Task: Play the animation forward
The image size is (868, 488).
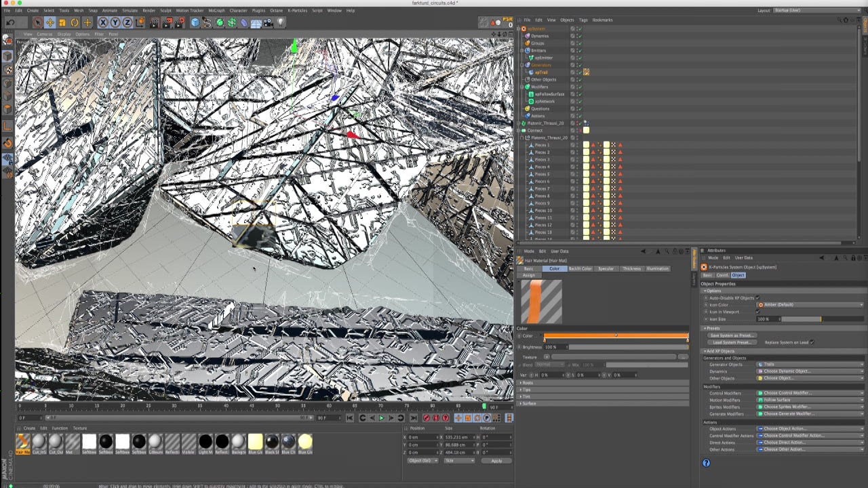Action: pyautogui.click(x=381, y=418)
